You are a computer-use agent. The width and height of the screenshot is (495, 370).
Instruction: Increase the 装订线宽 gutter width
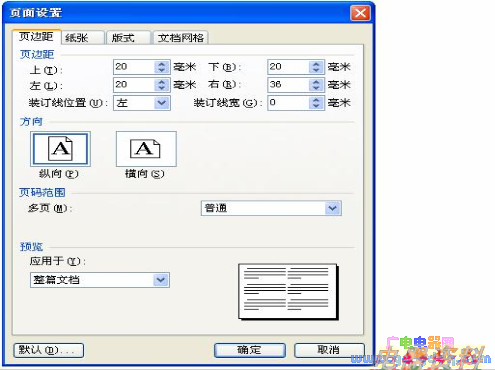click(x=316, y=99)
